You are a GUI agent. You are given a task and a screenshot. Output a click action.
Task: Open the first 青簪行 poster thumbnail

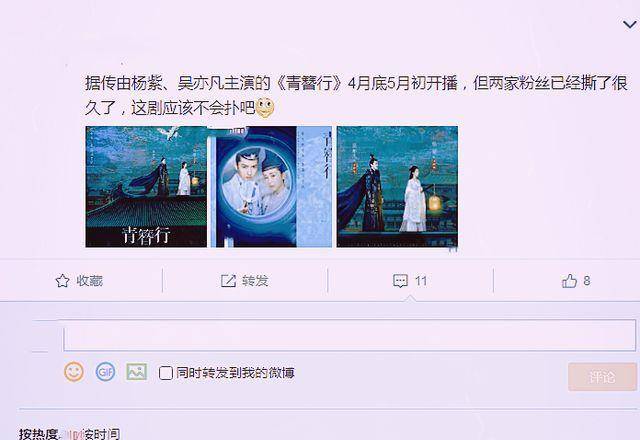pos(146,187)
